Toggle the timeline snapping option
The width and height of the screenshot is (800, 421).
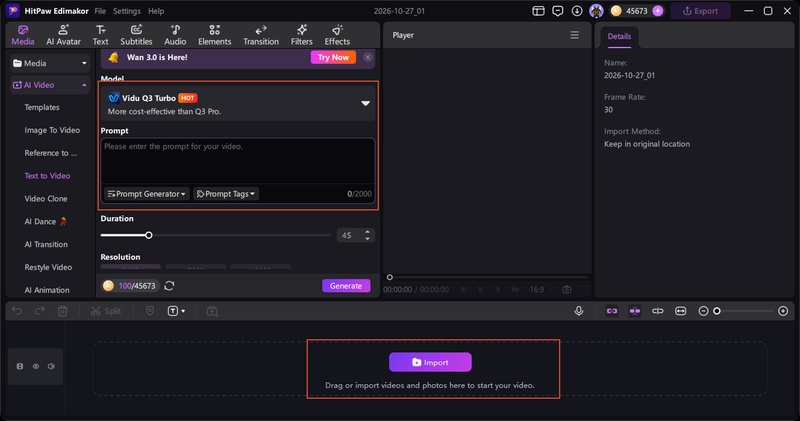pyautogui.click(x=635, y=311)
